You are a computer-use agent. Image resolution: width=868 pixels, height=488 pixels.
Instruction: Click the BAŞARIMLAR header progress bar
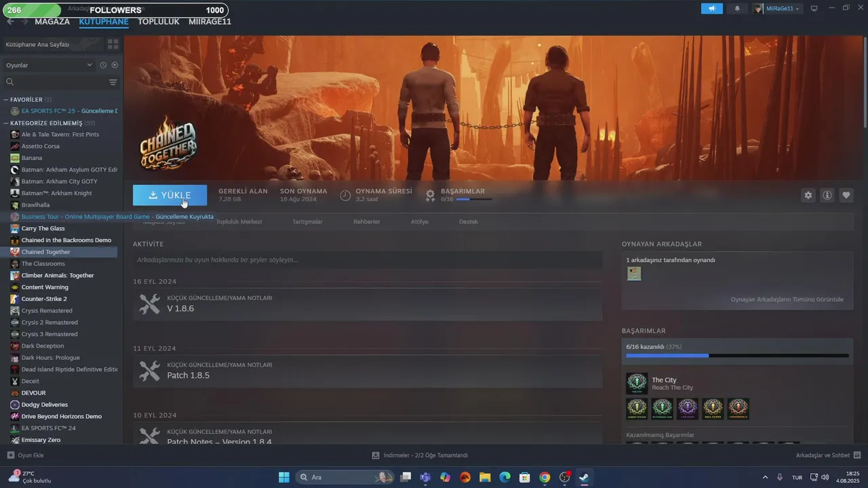click(473, 199)
